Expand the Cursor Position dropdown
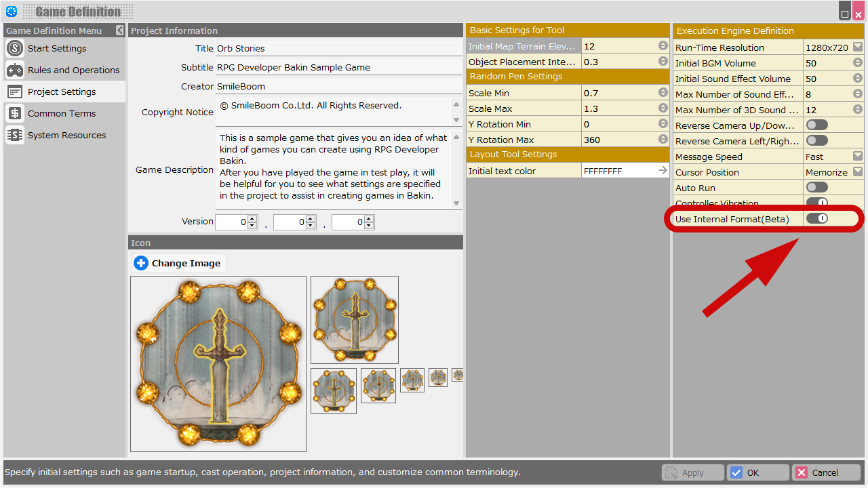 [x=858, y=172]
